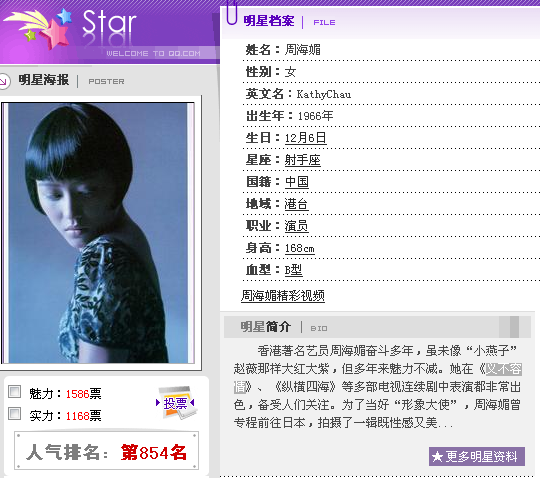
Task: Click the 更多明星资料 button
Action: (x=477, y=457)
